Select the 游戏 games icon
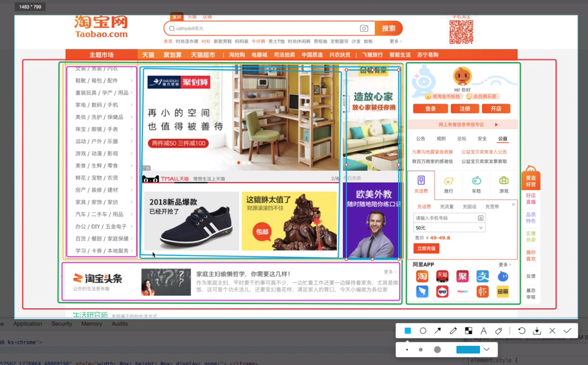 click(x=504, y=185)
